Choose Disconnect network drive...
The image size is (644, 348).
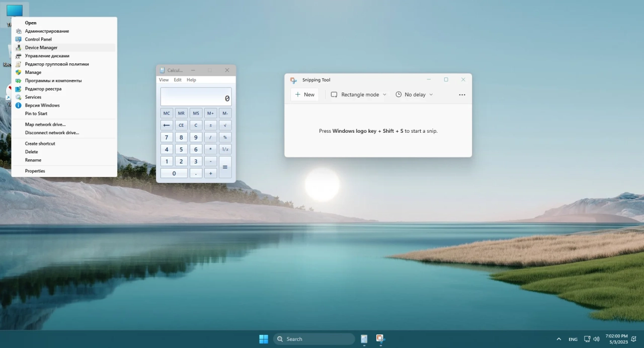pos(64,133)
